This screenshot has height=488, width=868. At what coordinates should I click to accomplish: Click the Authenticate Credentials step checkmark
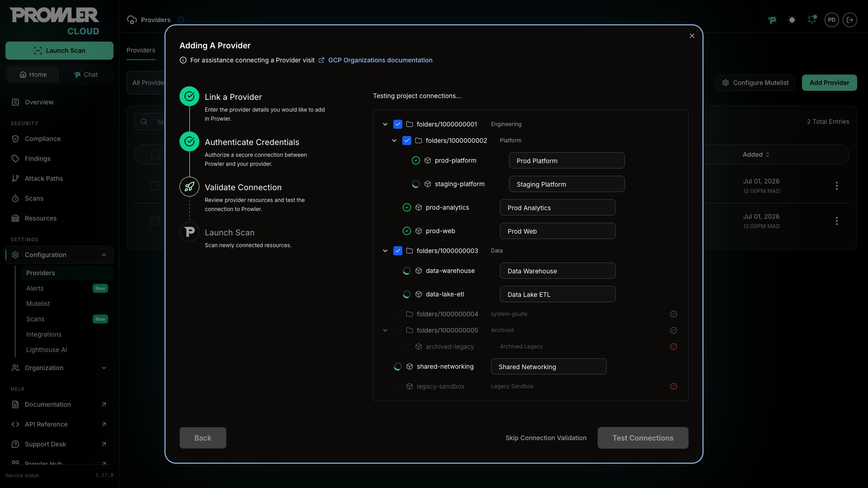tap(189, 141)
